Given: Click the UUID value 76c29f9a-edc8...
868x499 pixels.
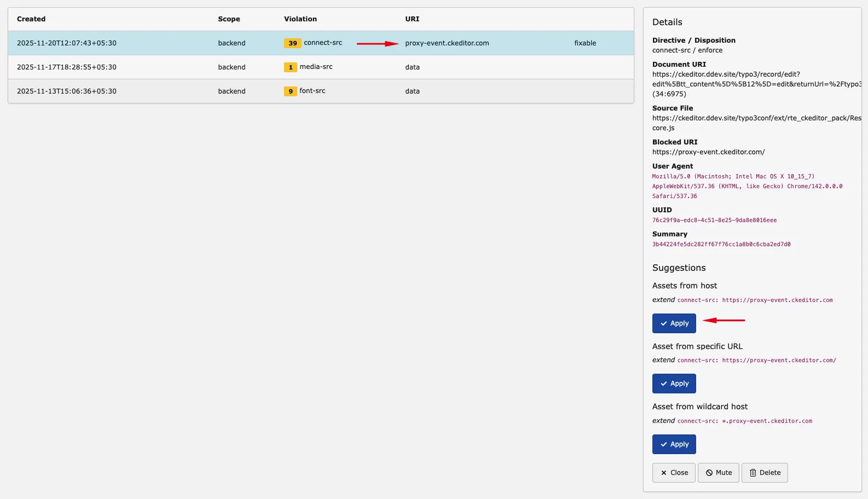Looking at the screenshot, I should pos(714,221).
